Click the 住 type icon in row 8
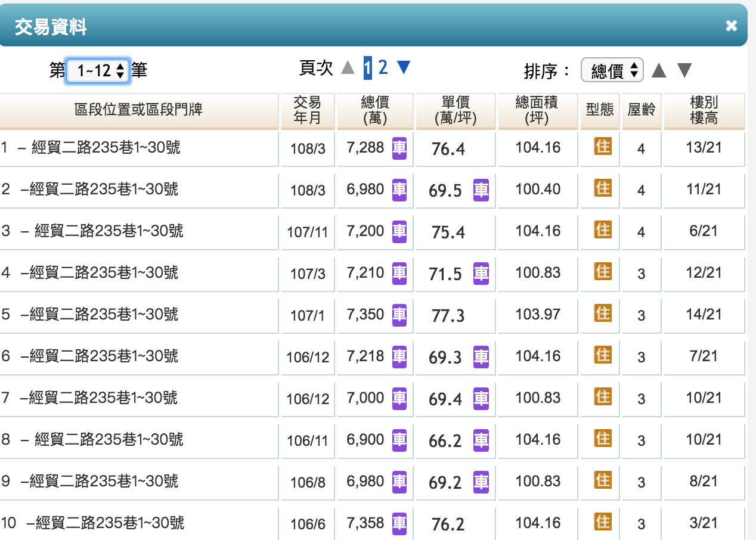The width and height of the screenshot is (756, 540). pos(603,438)
